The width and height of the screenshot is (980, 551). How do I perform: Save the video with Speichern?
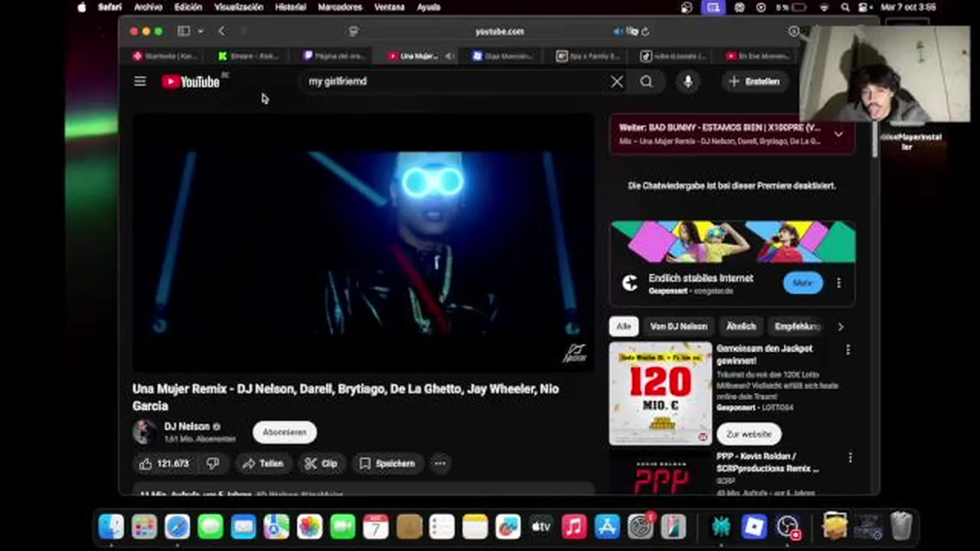tap(387, 463)
